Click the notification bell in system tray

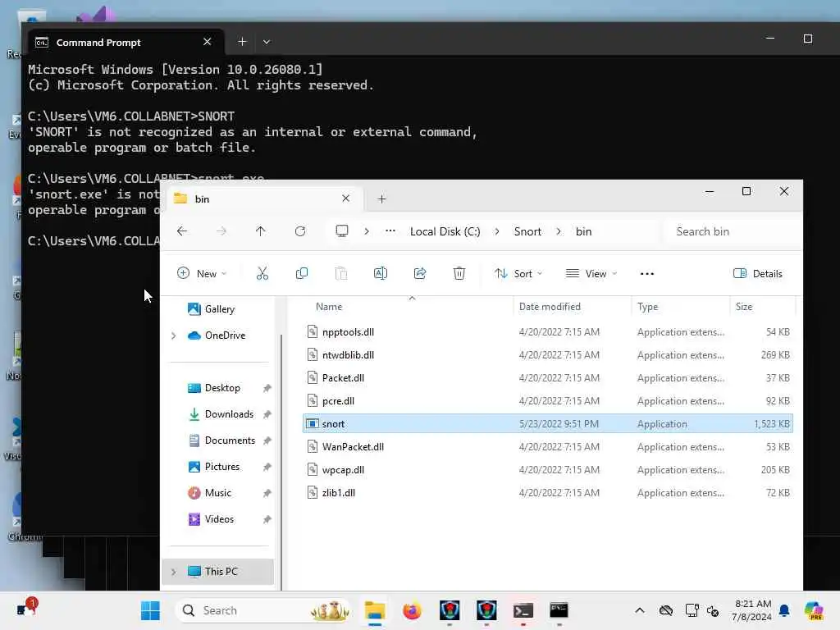click(x=784, y=610)
